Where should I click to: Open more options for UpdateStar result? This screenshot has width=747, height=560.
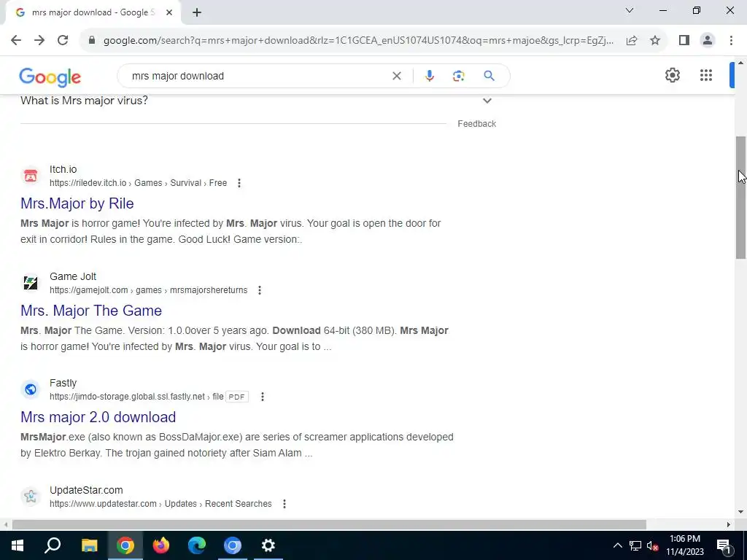[x=285, y=504]
